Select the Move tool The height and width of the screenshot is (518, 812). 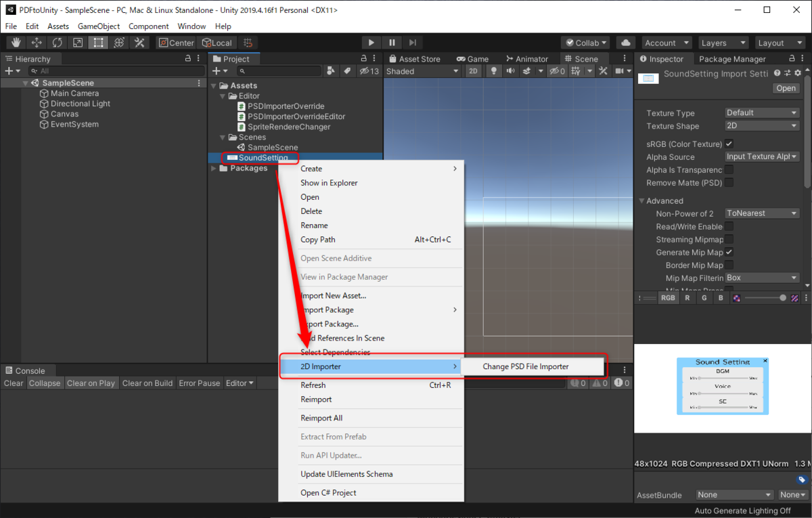point(37,43)
